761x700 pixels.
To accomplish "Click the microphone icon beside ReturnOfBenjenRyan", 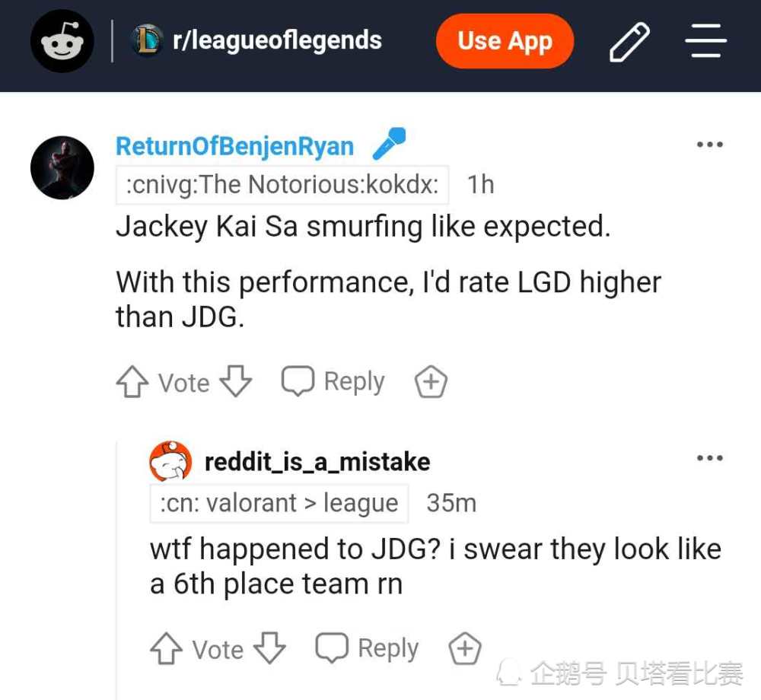I will pos(389,143).
